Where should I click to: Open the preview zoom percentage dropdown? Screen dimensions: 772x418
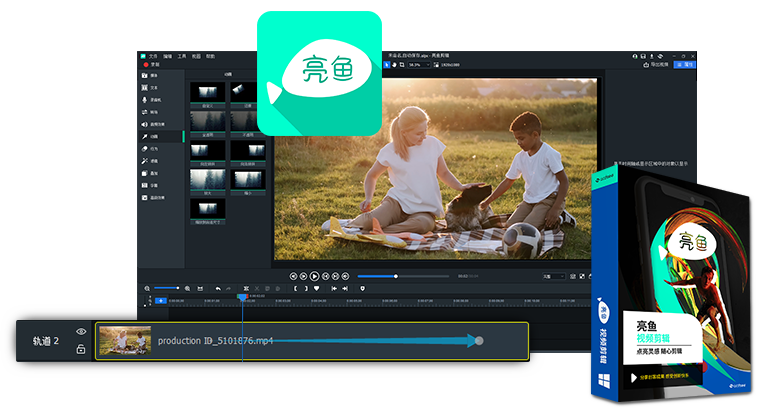click(419, 64)
